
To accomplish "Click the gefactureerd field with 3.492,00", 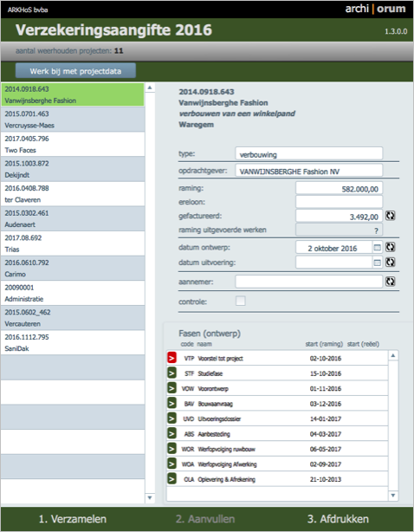I will 339,216.
